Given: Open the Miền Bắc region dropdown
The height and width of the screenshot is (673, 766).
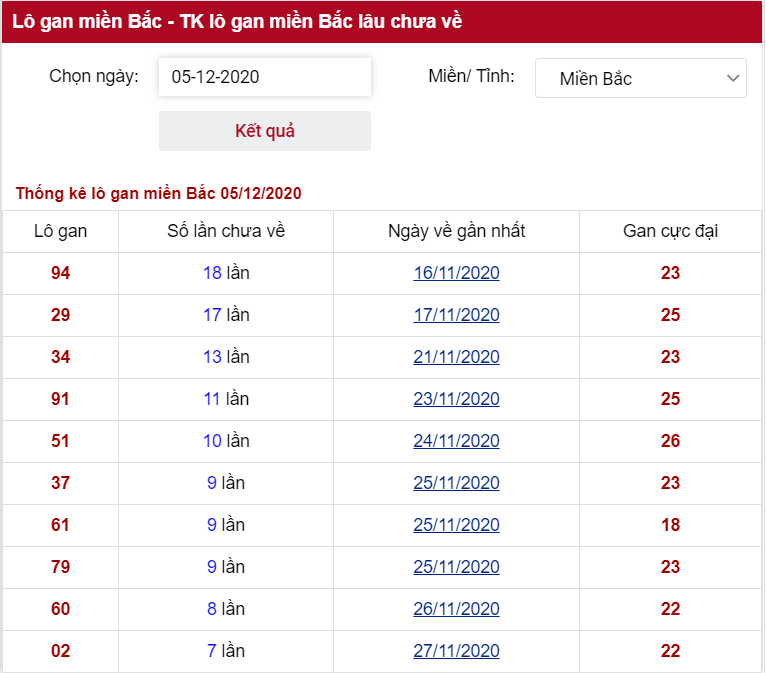Looking at the screenshot, I should click(x=640, y=78).
